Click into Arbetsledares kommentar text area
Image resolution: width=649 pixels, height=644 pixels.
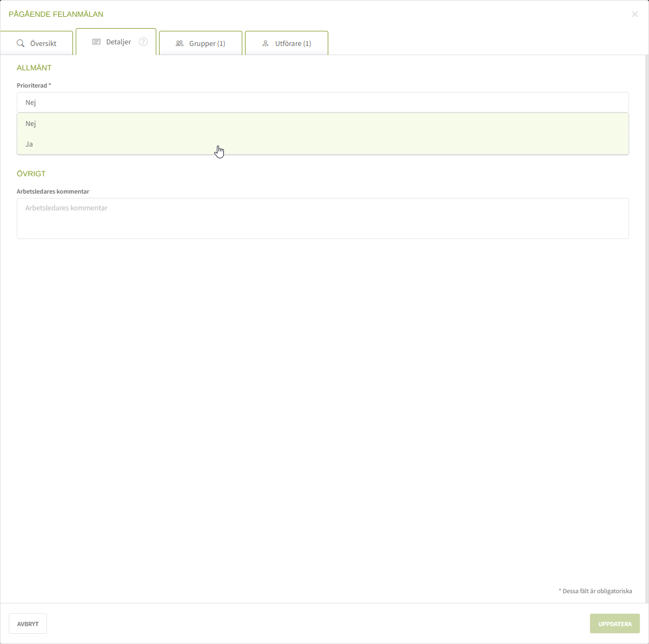click(322, 218)
